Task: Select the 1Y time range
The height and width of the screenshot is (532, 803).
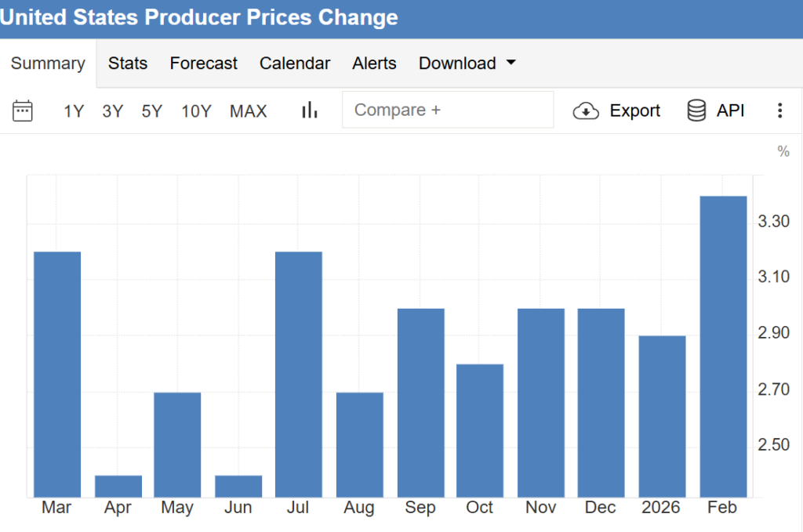Action: coord(74,111)
